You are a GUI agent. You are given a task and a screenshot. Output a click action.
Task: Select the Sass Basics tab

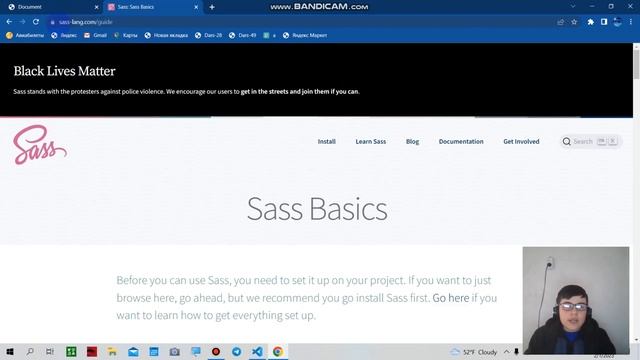click(152, 7)
